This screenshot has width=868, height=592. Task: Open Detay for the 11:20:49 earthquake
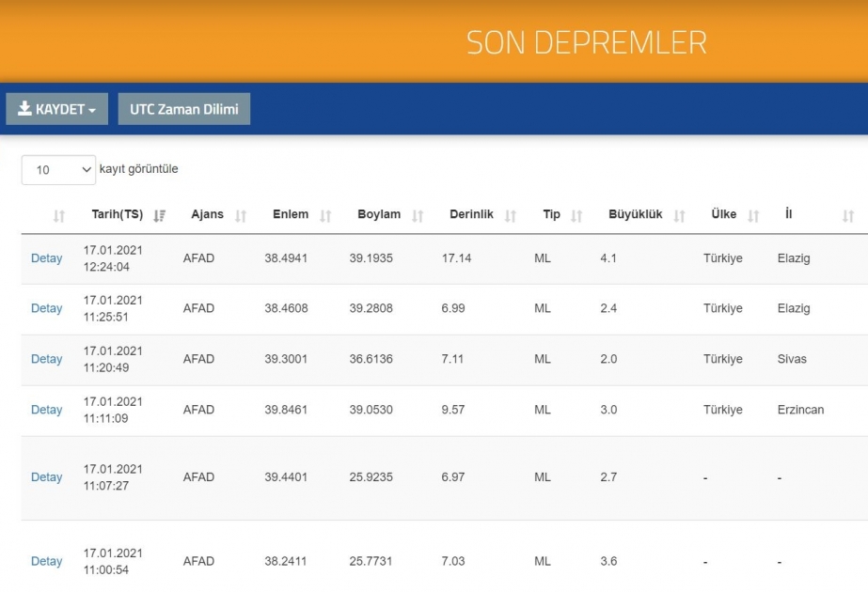[x=46, y=359]
